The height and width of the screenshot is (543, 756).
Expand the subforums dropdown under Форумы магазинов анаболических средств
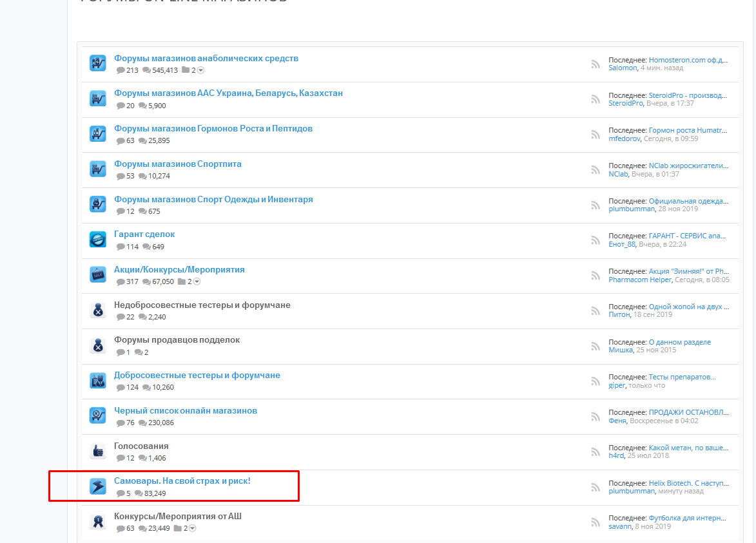coord(200,70)
